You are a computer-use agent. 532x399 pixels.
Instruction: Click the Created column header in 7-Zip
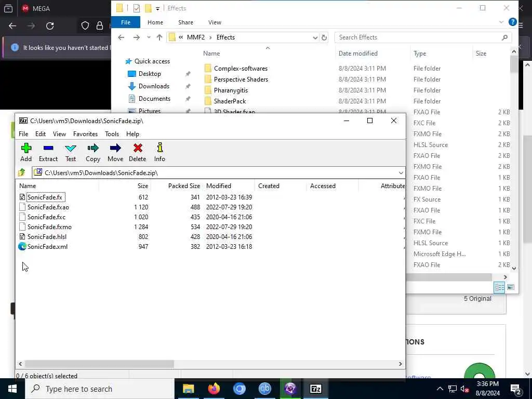coord(281,186)
